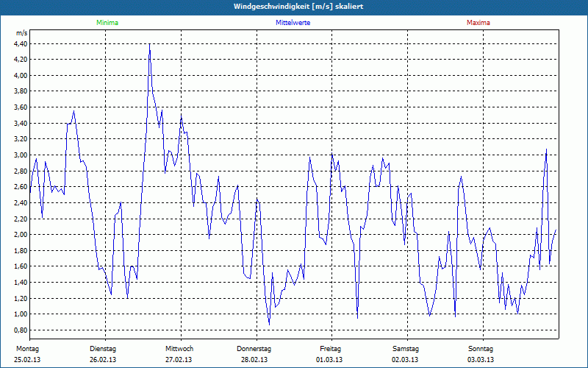
Task: Click the chart title Windgeschwindigkeit [m/s] skaliert
Action: [298, 7]
